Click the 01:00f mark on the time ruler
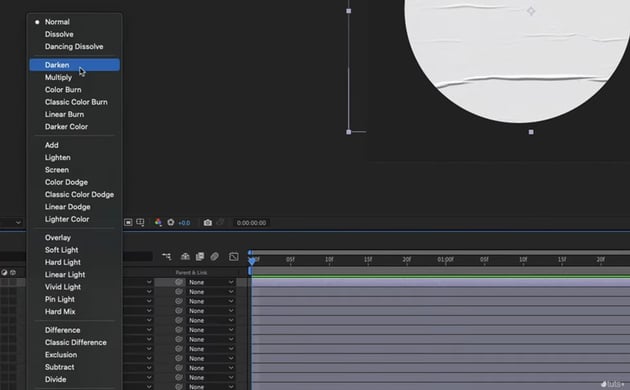 coord(445,259)
